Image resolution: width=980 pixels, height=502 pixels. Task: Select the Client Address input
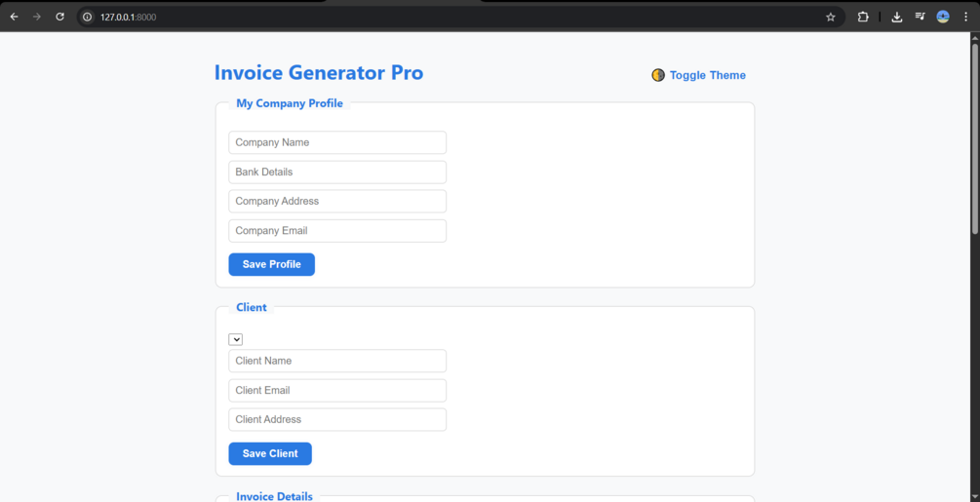(337, 419)
